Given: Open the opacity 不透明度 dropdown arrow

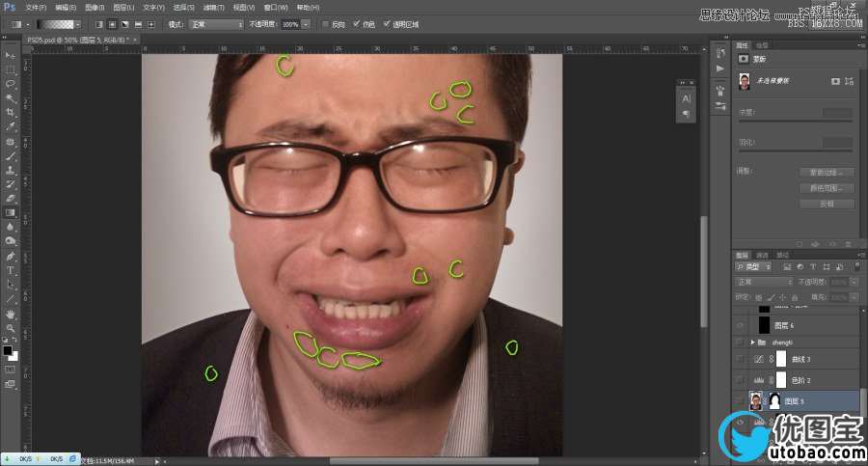Looking at the screenshot, I should (306, 24).
